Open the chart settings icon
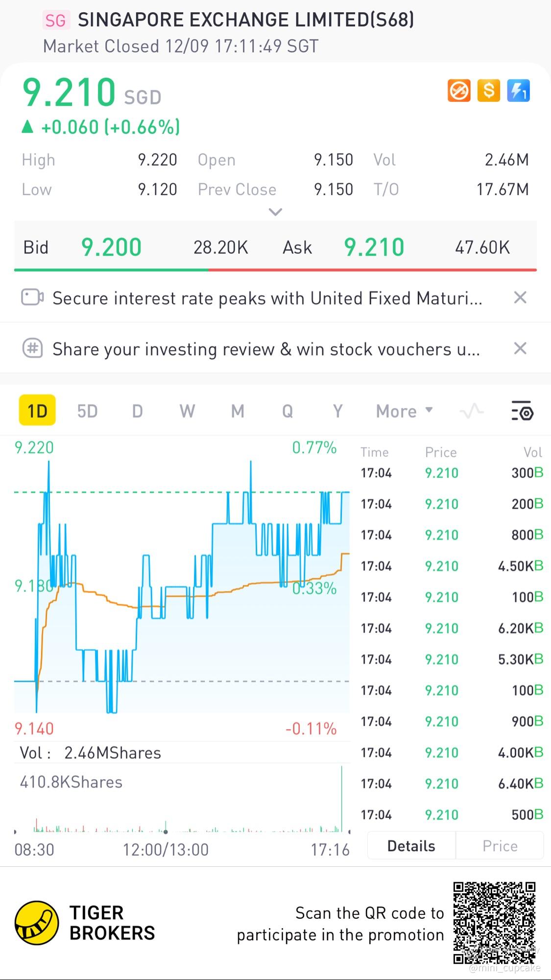 (x=522, y=411)
